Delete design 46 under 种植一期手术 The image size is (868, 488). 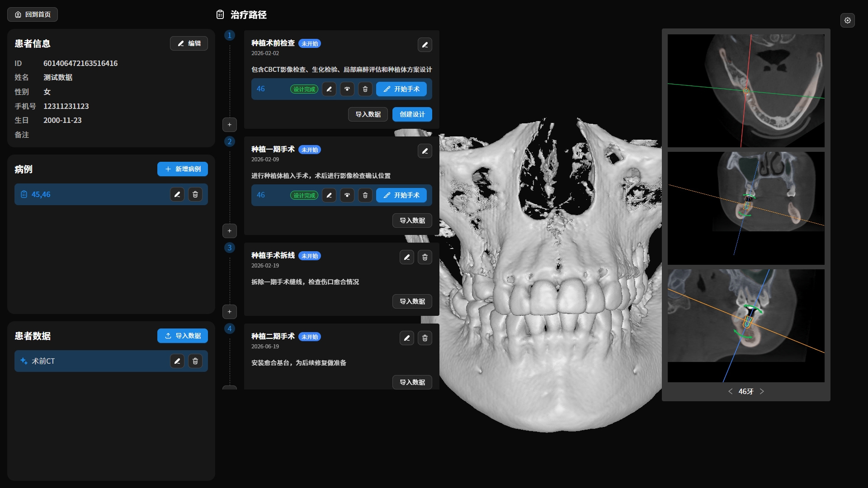[x=365, y=195]
